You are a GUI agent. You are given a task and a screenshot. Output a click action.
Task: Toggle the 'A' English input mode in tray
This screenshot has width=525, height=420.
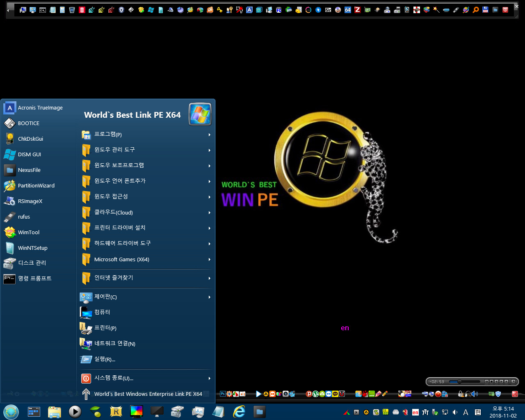point(466,412)
